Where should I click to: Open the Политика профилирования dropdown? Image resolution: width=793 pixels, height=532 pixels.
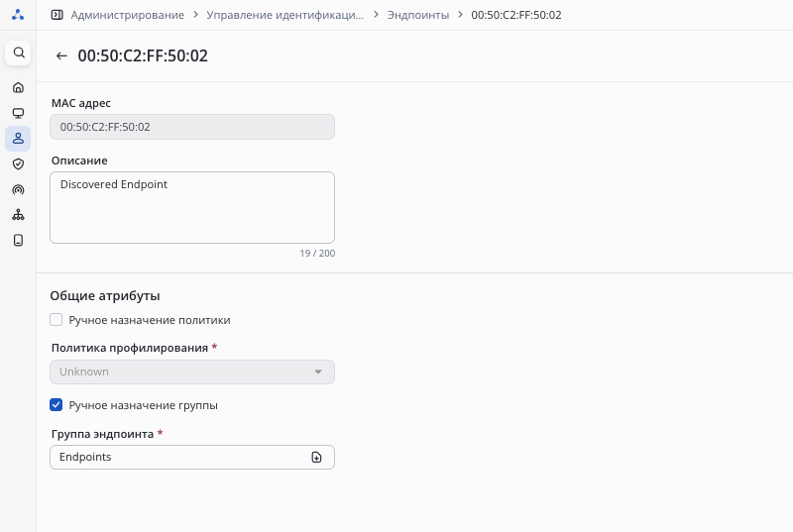192,372
